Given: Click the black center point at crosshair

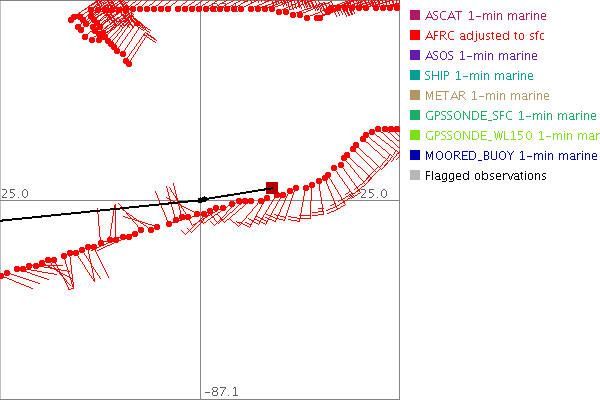Looking at the screenshot, I should 202,200.
